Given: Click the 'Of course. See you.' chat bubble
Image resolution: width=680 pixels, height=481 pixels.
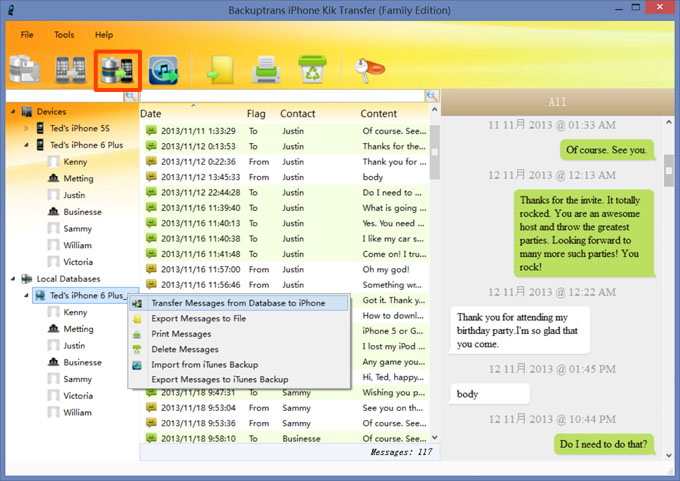Looking at the screenshot, I should point(606,150).
